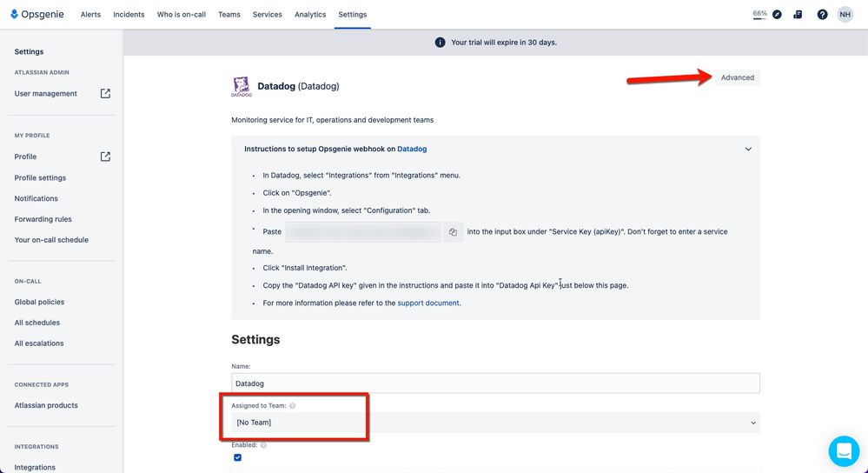This screenshot has height=473, width=868.
Task: Open the help question mark icon
Action: coord(823,15)
